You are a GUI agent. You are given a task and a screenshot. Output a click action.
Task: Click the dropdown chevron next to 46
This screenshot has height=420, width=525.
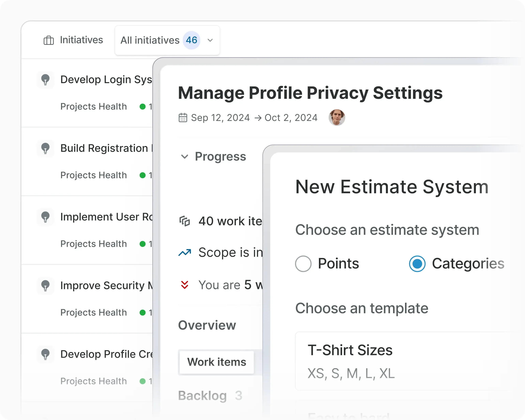coord(210,40)
